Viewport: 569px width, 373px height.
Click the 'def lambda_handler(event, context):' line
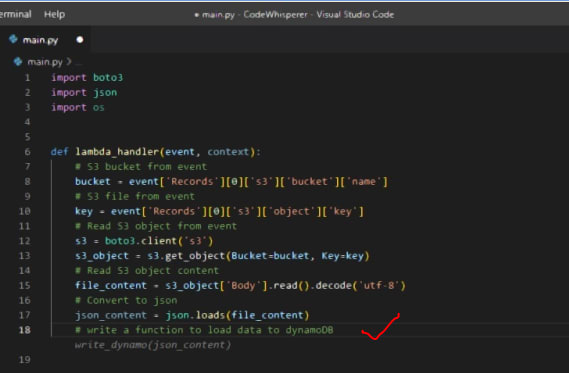[156, 152]
